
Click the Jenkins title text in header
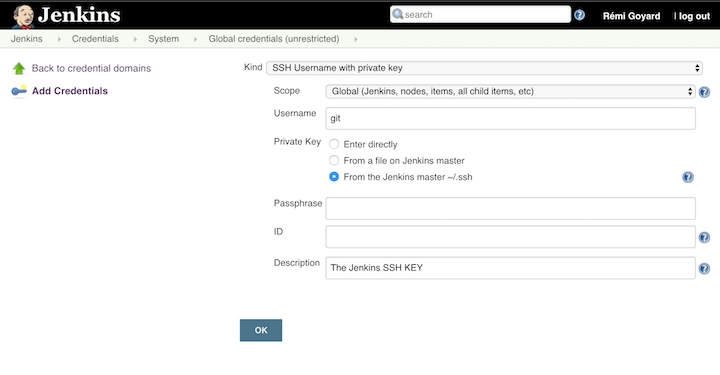click(79, 15)
